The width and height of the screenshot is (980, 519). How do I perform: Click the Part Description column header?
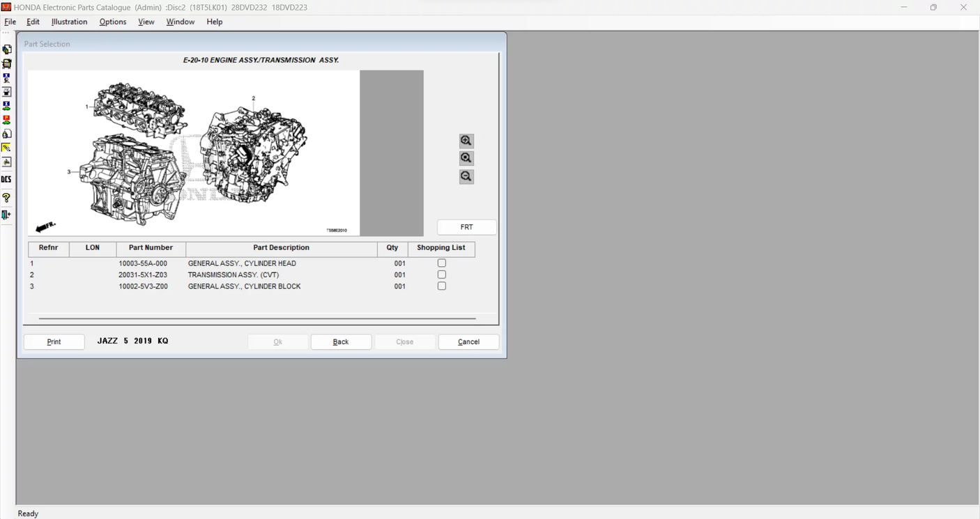tap(281, 248)
